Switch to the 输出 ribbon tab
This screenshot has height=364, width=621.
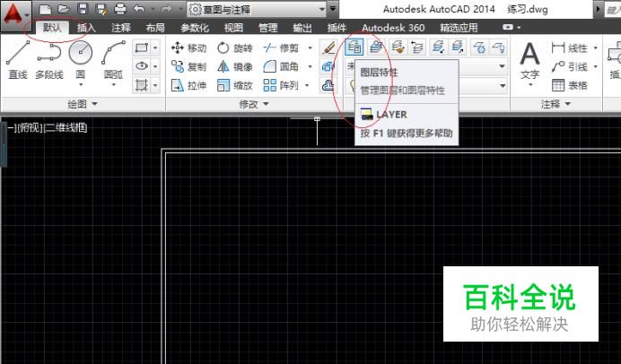click(302, 27)
